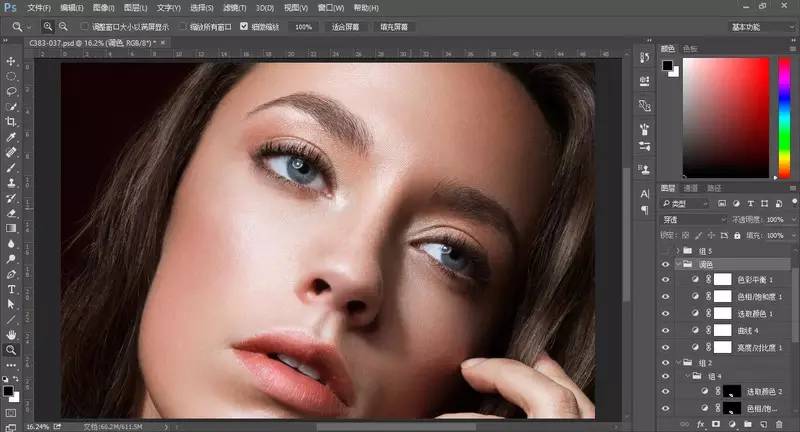Collapse the 调色 layer group
Viewport: 800px width, 432px height.
click(x=679, y=265)
